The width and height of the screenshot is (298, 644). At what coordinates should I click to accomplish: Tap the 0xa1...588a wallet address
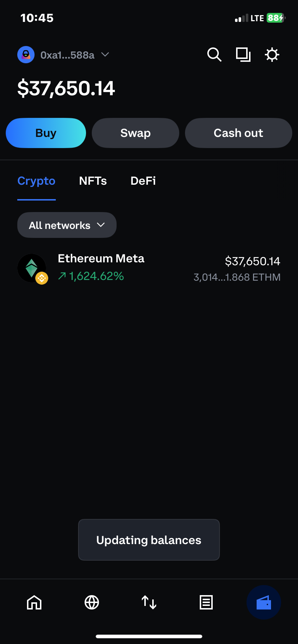click(x=67, y=55)
